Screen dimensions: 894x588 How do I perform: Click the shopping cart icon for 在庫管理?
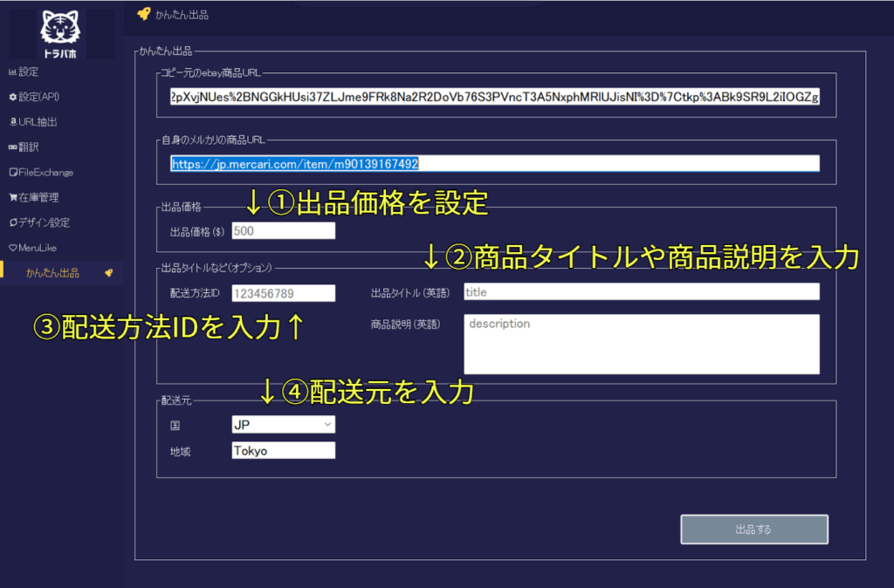[12, 198]
